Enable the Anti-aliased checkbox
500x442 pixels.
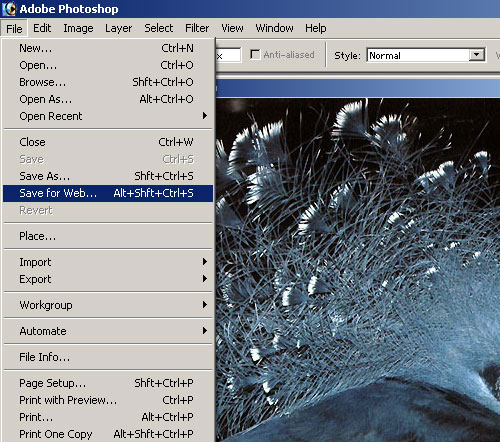coord(255,54)
